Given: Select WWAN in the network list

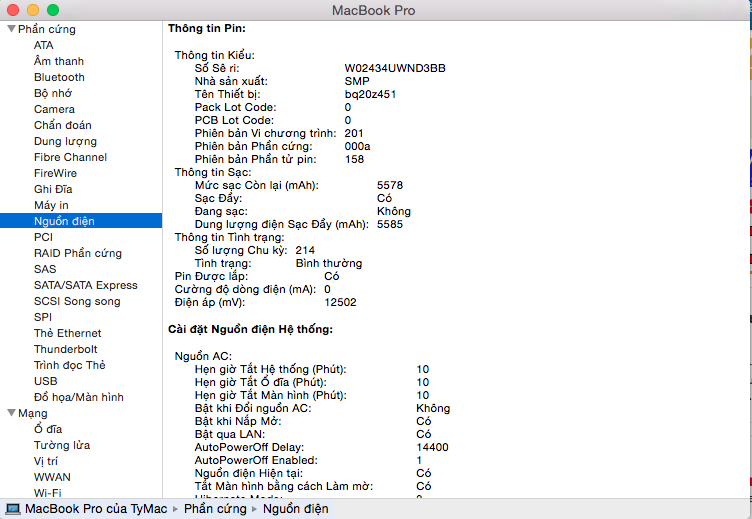Looking at the screenshot, I should coord(52,477).
